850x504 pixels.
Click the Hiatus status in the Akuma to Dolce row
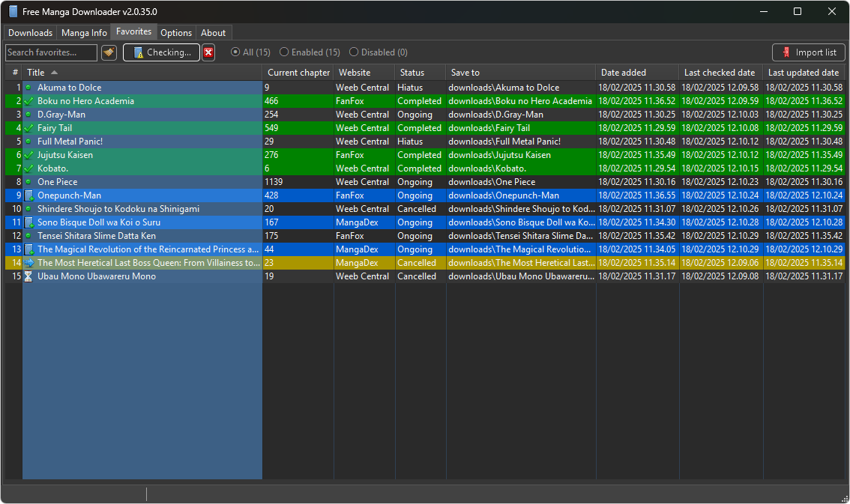point(410,87)
